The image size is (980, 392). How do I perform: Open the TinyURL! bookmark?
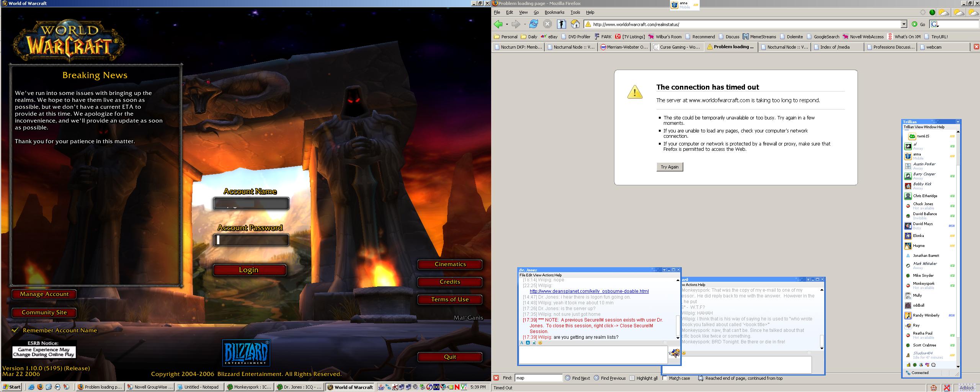(x=936, y=37)
